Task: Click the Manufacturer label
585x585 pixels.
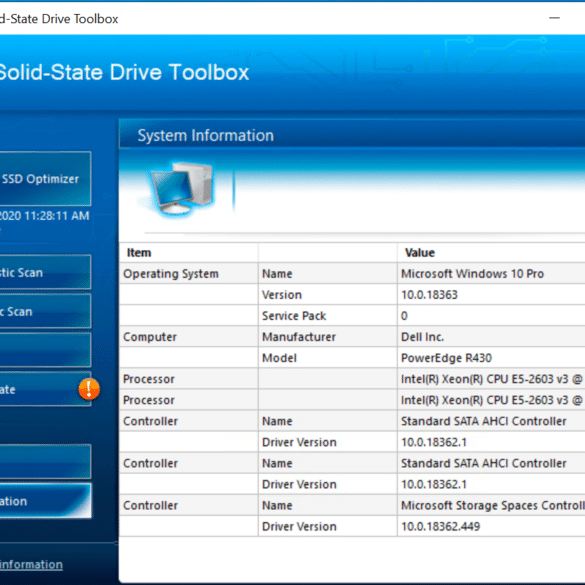Action: point(299,337)
